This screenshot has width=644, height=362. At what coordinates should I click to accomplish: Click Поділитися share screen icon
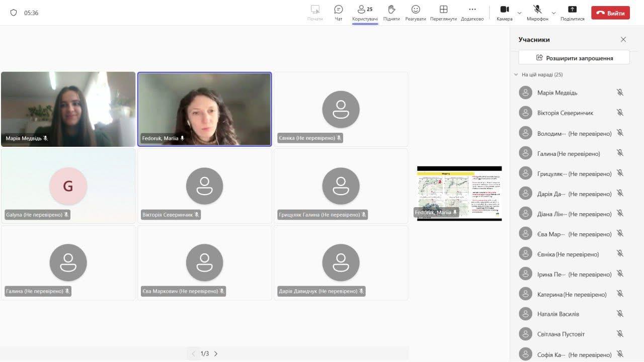click(572, 10)
